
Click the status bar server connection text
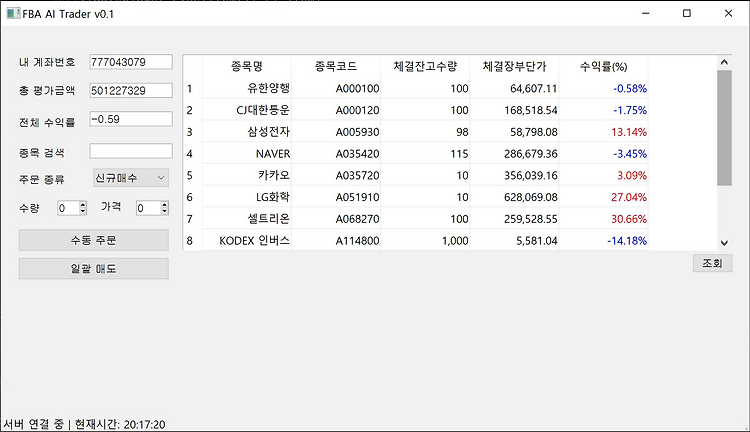coord(33,424)
